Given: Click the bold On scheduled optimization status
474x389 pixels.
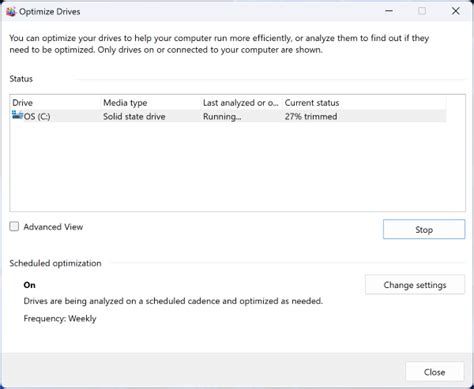Looking at the screenshot, I should [x=29, y=285].
